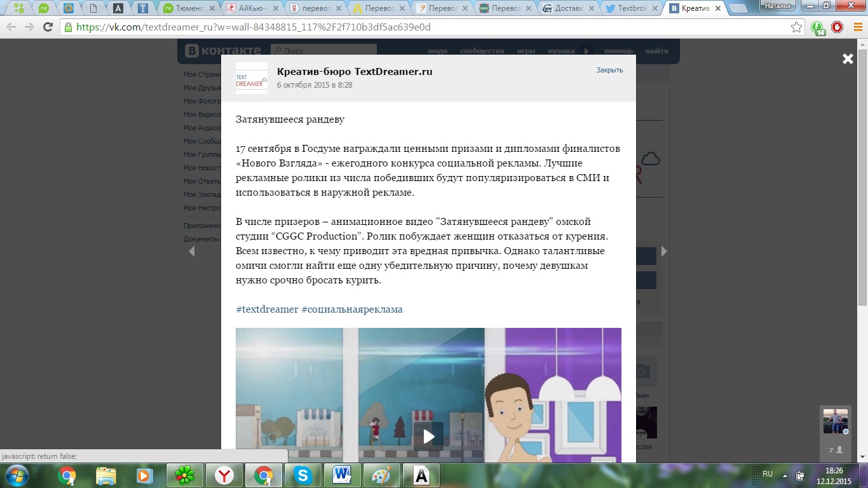
Task: Follow the #социальнаяреклама hashtag
Action: (x=352, y=309)
